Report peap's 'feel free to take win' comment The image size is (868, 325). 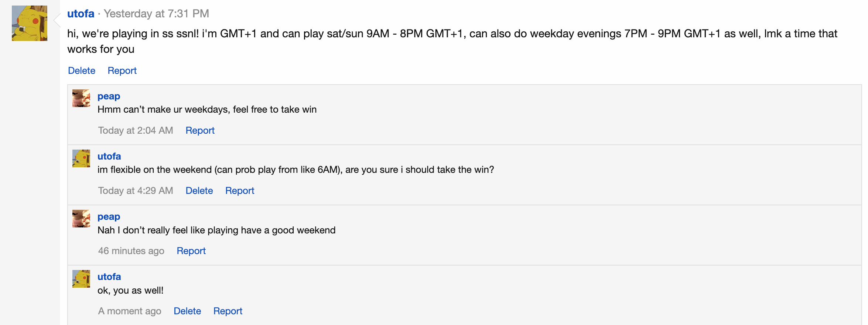click(200, 130)
